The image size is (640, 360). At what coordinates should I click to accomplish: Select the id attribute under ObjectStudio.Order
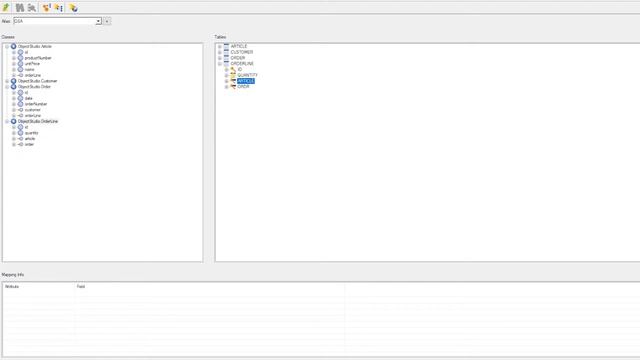(x=27, y=93)
